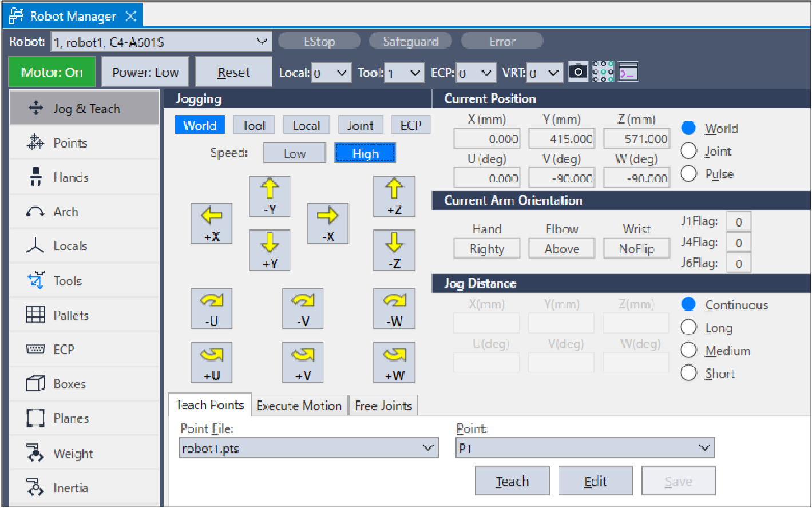This screenshot has height=508, width=812.
Task: Jog the +X left arrow button
Action: (x=212, y=223)
